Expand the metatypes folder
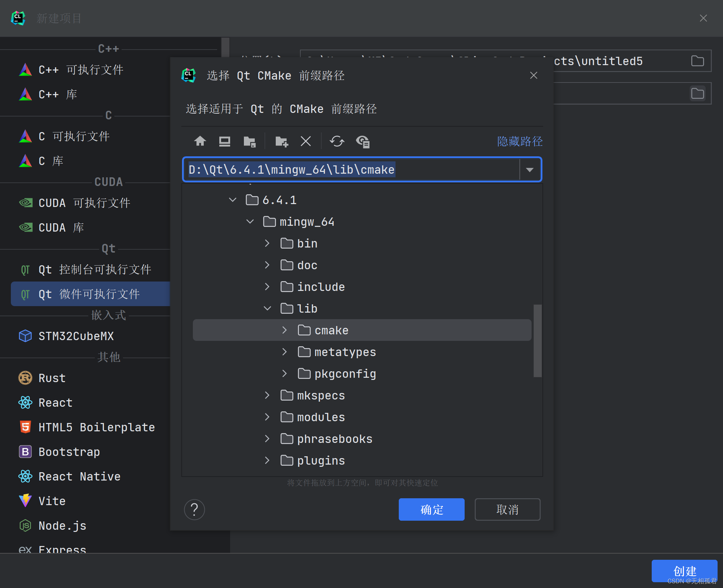Screen dimensions: 723x588 click(284, 352)
